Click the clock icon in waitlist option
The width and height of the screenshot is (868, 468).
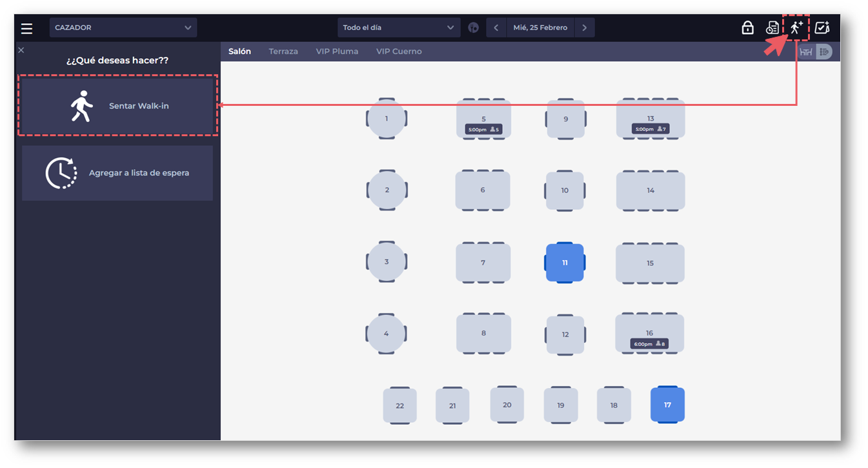(x=61, y=172)
